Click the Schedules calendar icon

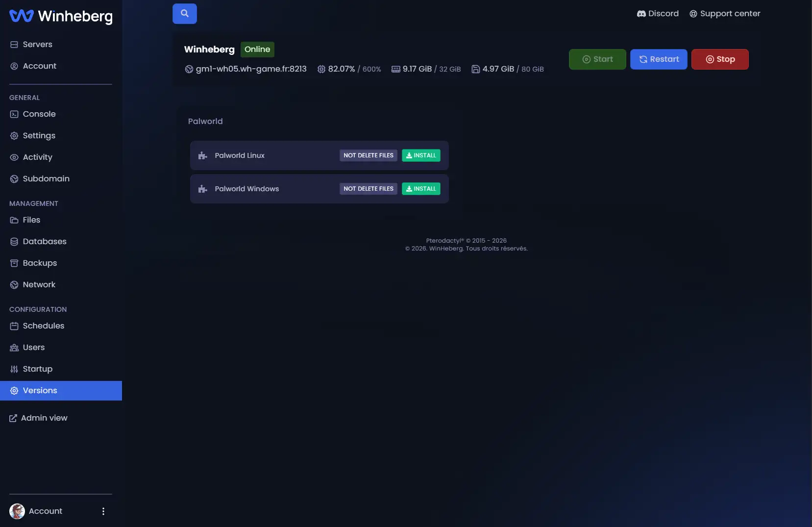coord(14,326)
